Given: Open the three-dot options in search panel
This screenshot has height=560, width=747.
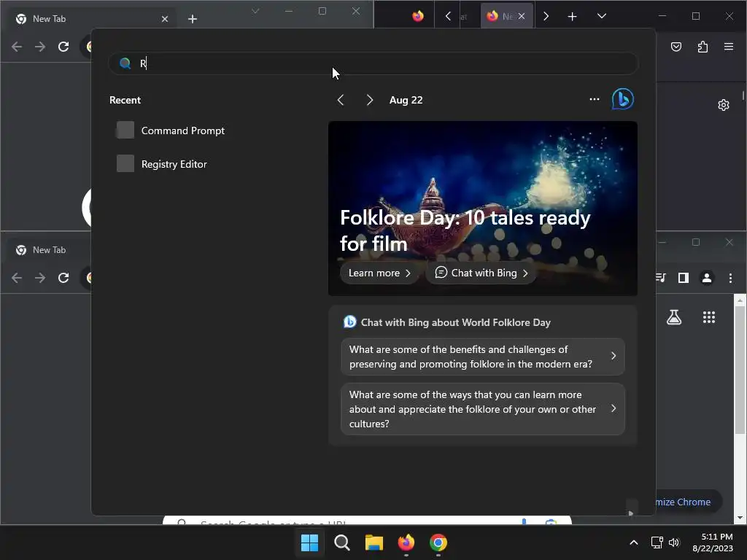Looking at the screenshot, I should coord(594,99).
